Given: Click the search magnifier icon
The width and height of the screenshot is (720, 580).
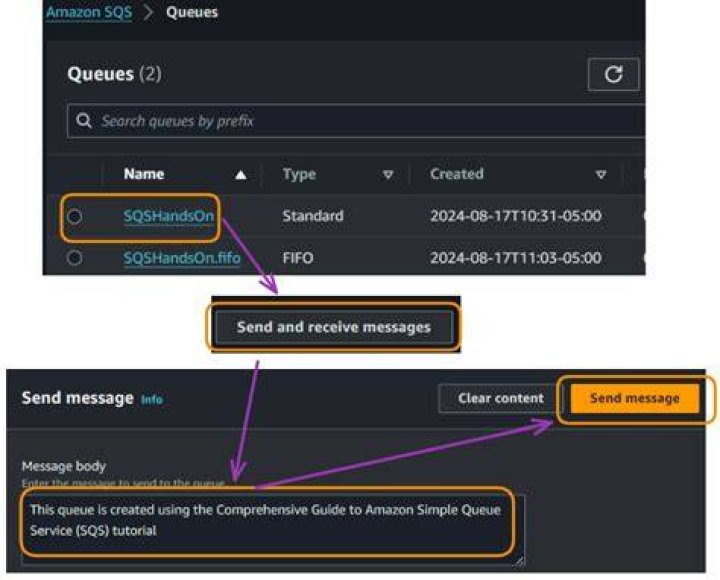Looking at the screenshot, I should click(84, 121).
